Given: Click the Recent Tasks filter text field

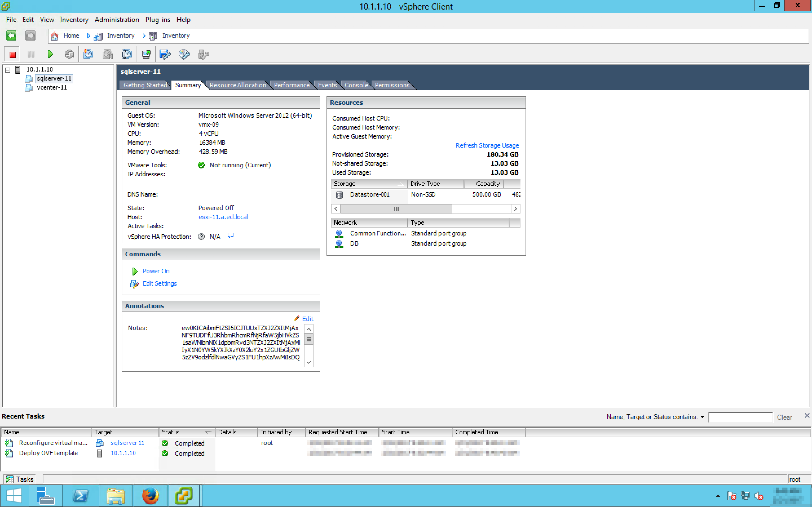Looking at the screenshot, I should coord(740,417).
